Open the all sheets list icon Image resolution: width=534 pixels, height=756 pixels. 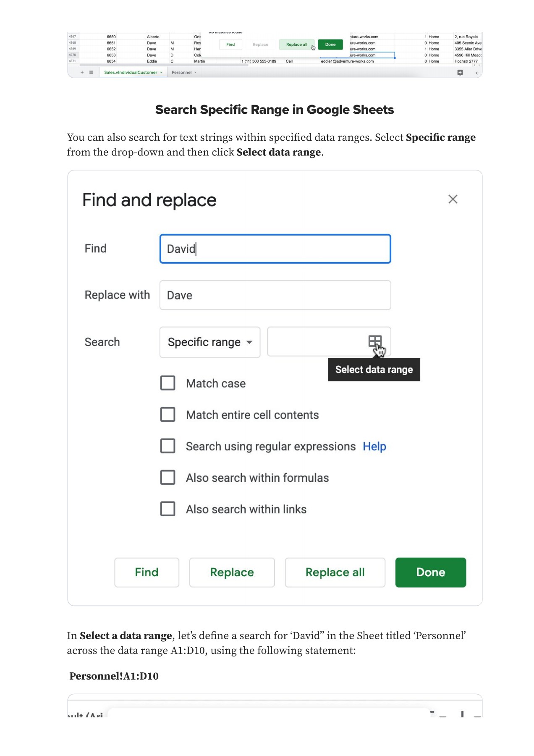[x=91, y=73]
